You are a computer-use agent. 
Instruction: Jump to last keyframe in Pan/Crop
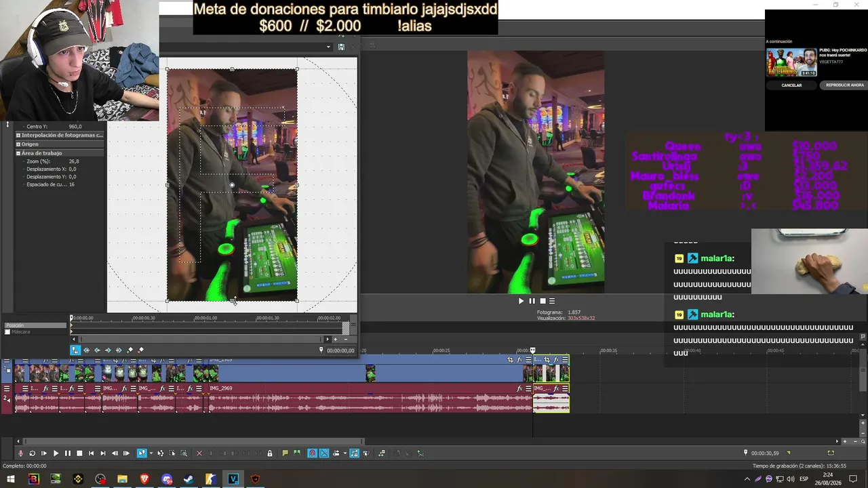(x=119, y=350)
